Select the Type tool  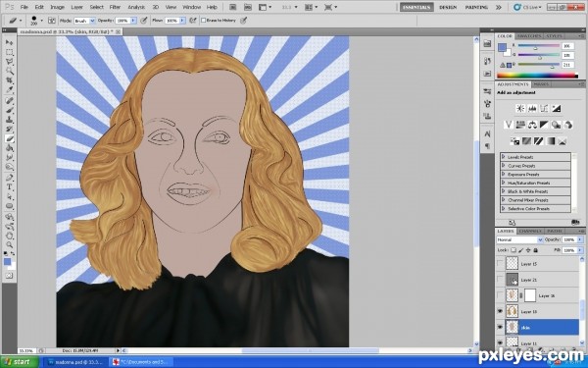coord(10,187)
